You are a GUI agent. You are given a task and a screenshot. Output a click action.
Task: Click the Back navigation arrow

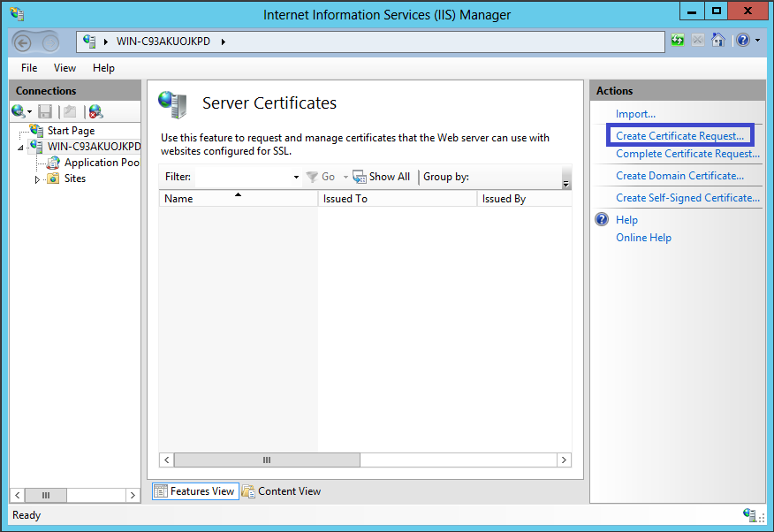(24, 42)
